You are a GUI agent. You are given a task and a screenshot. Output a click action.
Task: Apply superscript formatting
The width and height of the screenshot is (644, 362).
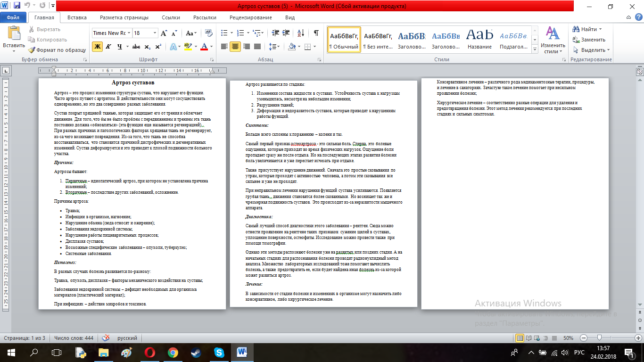click(158, 47)
